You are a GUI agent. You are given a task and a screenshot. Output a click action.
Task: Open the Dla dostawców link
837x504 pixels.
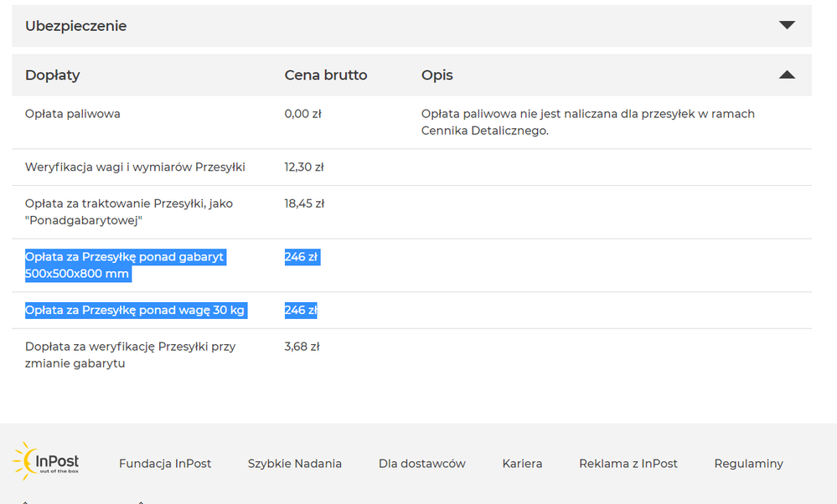(x=421, y=463)
